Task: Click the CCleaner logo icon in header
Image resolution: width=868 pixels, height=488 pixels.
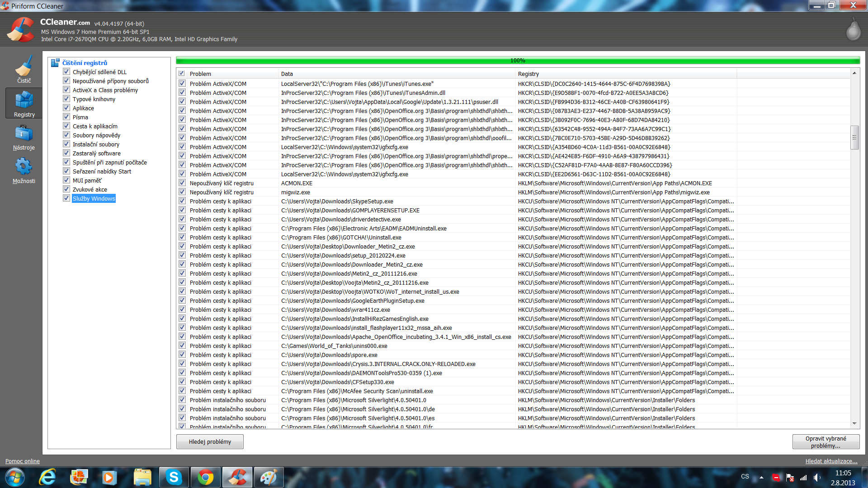Action: coord(20,30)
